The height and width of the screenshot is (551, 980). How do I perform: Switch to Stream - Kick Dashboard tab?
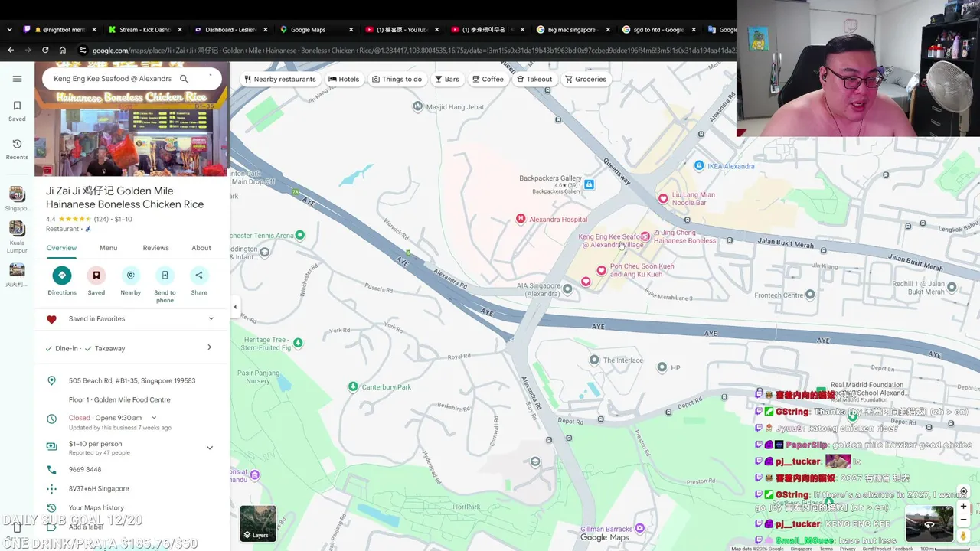[x=145, y=30]
